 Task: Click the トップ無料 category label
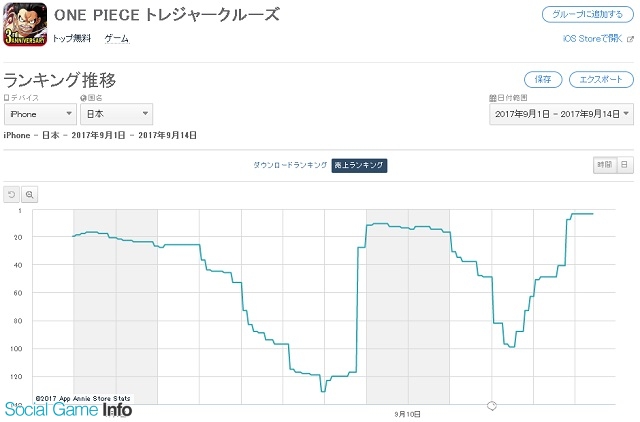point(72,39)
